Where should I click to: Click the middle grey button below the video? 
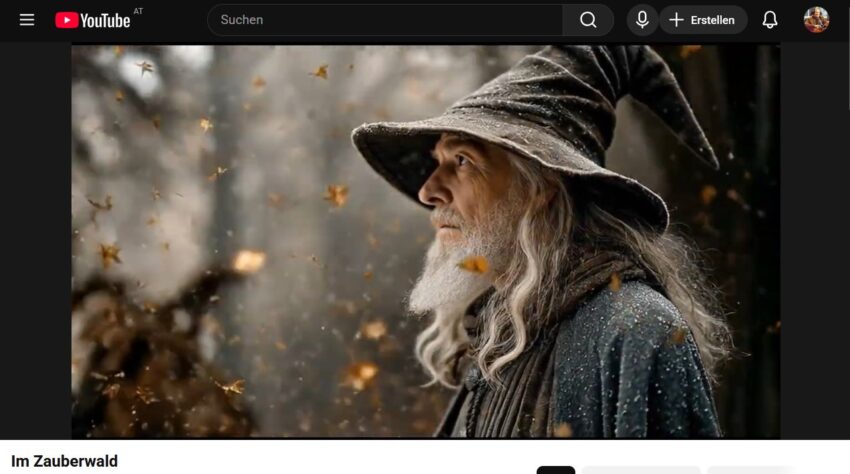pyautogui.click(x=640, y=469)
